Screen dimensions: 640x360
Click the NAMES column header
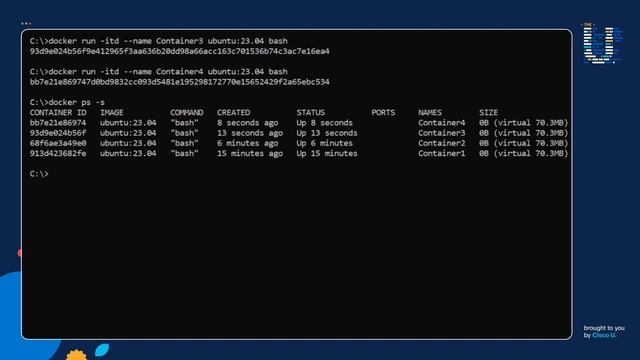click(x=430, y=112)
